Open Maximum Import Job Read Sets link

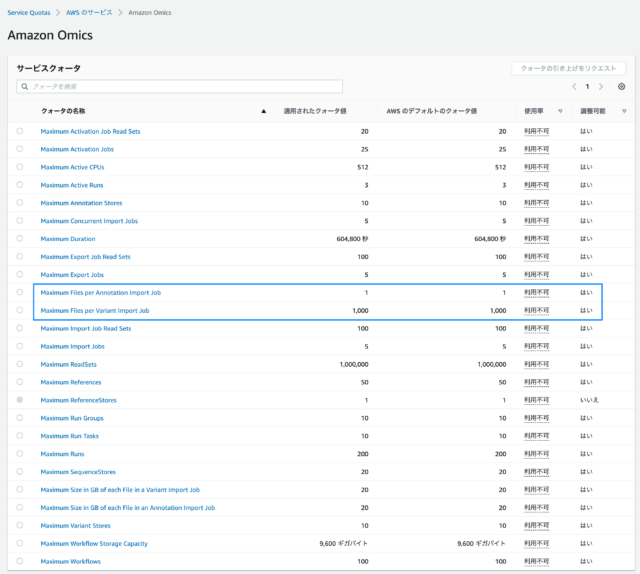point(86,329)
